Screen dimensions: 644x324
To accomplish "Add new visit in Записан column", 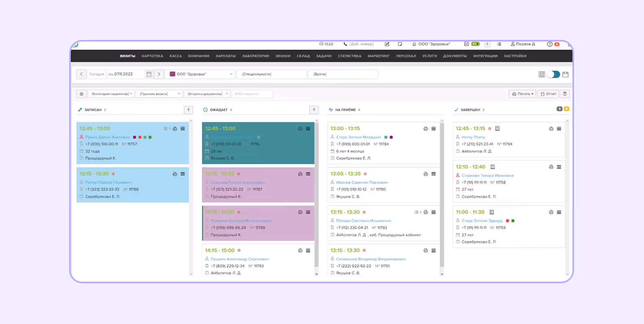I will (x=188, y=109).
